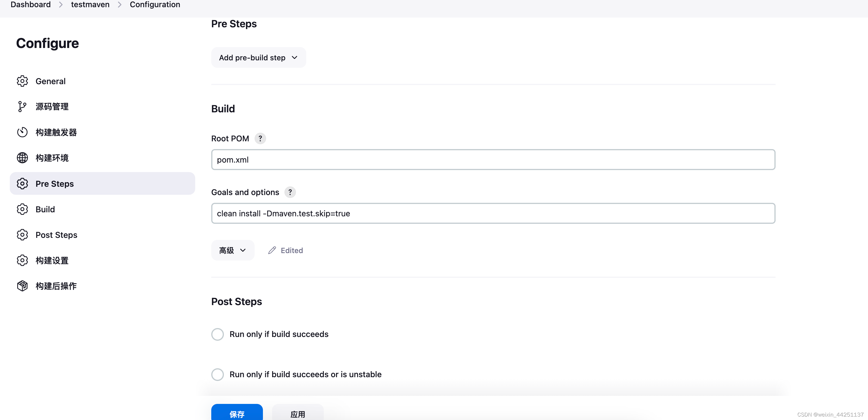
Task: Select Run only if build succeeds or is unstable
Action: point(217,375)
